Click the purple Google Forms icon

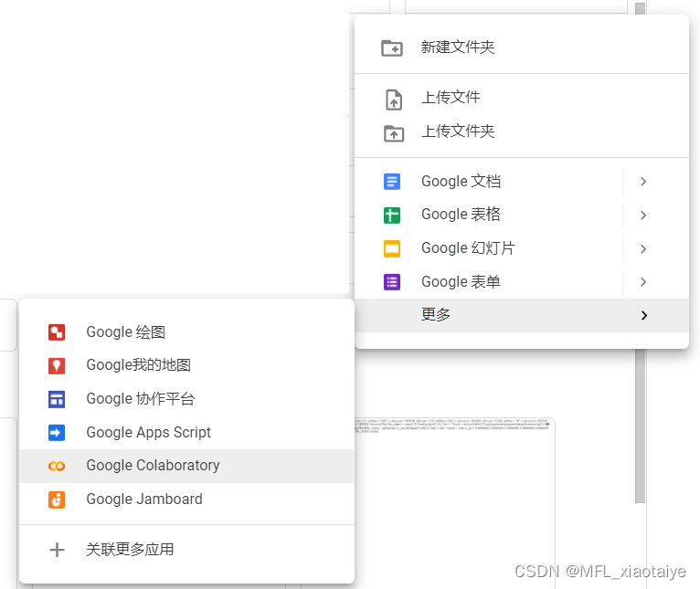click(391, 282)
